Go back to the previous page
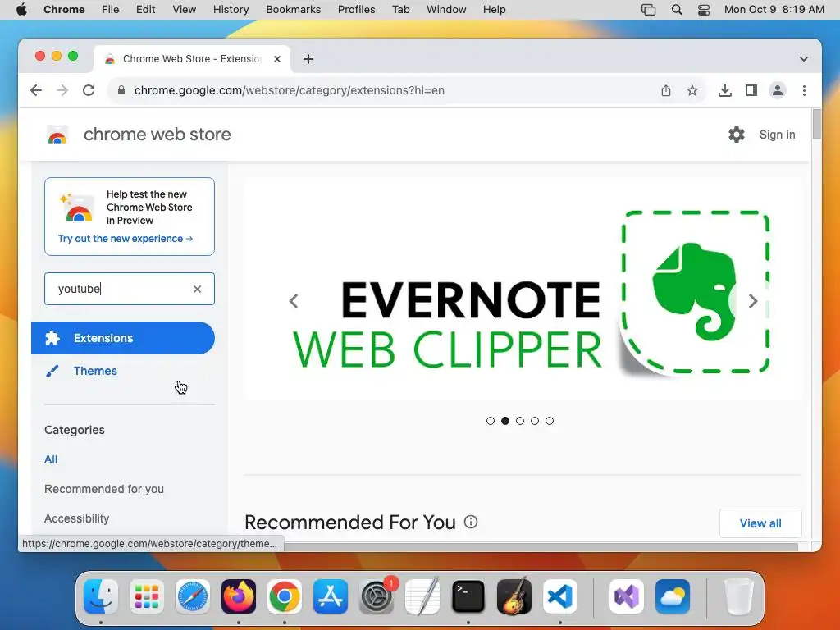840x630 pixels. click(36, 90)
